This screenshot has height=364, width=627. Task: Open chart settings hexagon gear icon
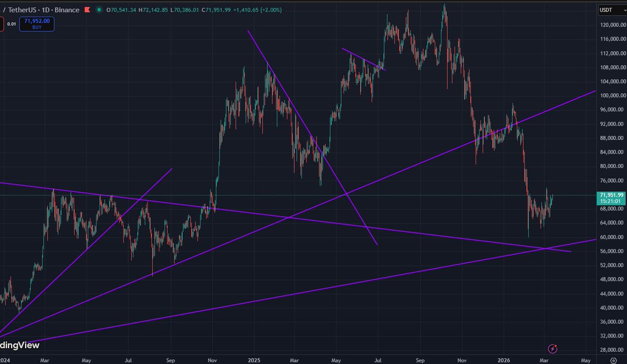coord(613,360)
